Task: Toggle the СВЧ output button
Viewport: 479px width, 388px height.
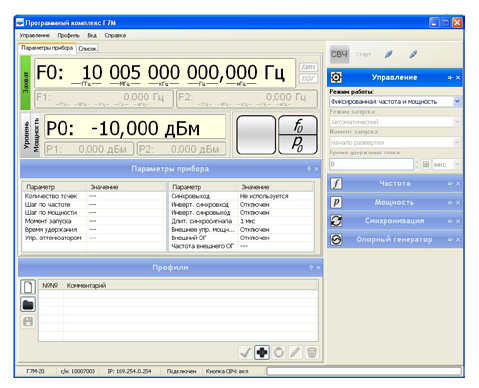Action: click(x=339, y=54)
